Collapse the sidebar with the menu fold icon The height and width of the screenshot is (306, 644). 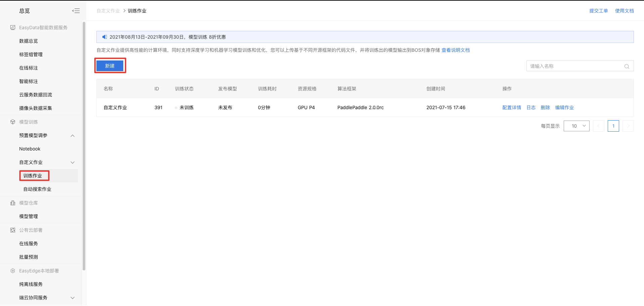[x=76, y=11]
